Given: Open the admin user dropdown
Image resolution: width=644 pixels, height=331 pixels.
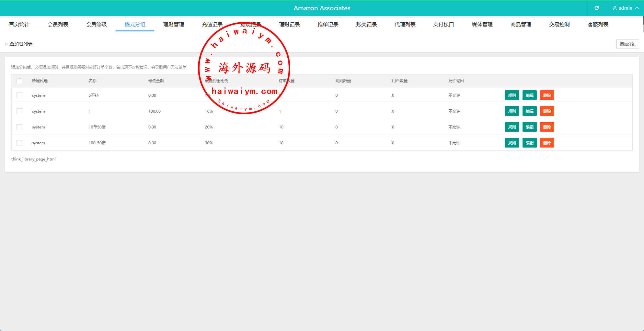Looking at the screenshot, I should tap(626, 8).
